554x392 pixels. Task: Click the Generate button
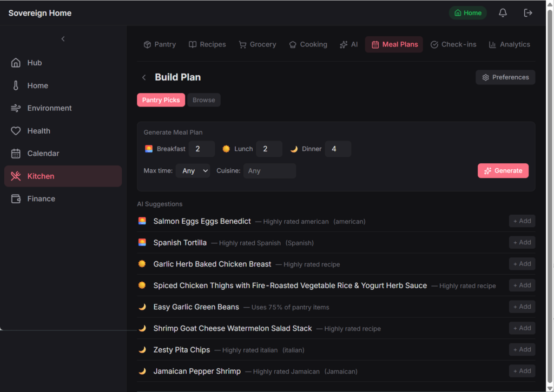(503, 170)
